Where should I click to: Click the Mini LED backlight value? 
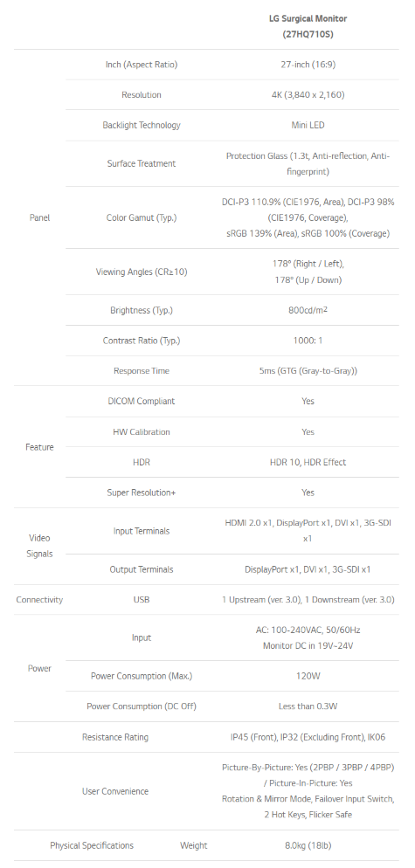point(308,125)
